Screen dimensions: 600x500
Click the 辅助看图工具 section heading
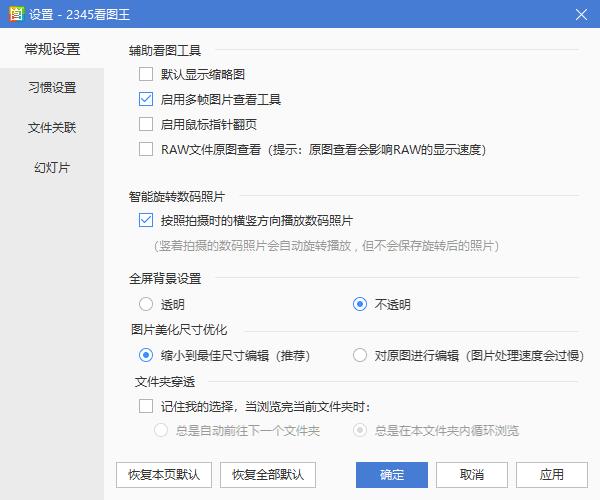click(x=165, y=50)
